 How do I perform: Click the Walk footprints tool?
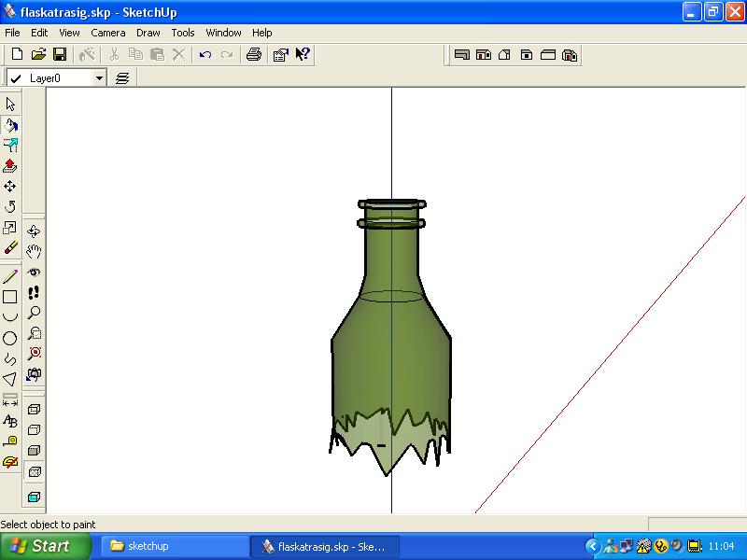(x=34, y=292)
